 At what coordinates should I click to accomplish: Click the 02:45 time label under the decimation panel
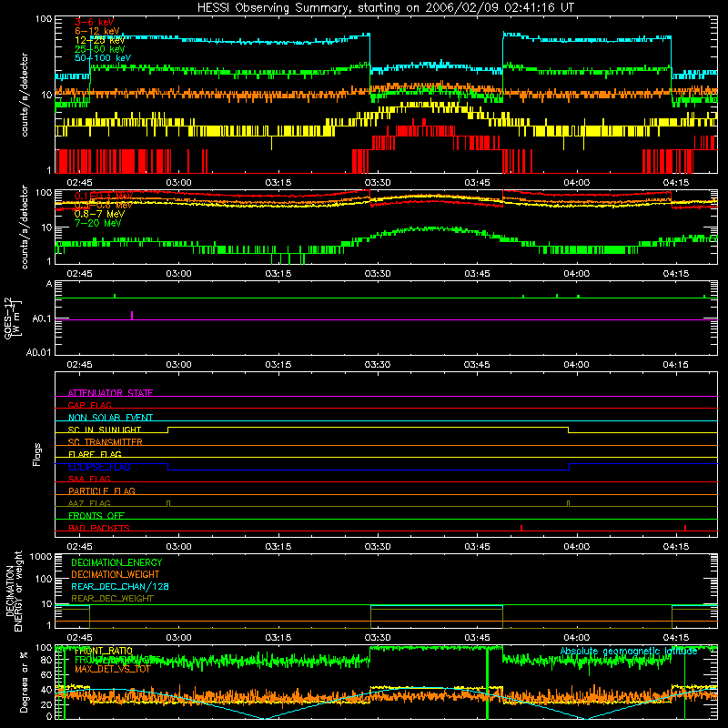[x=79, y=638]
